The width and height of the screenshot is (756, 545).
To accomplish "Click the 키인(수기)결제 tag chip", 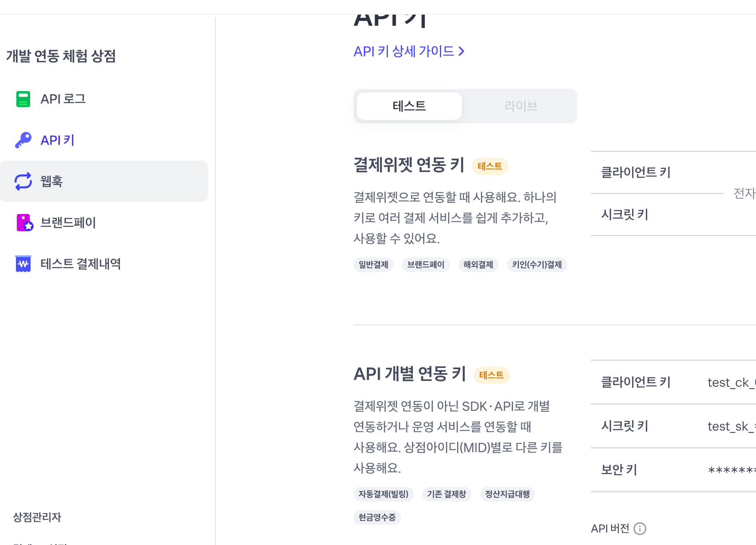I will (537, 265).
